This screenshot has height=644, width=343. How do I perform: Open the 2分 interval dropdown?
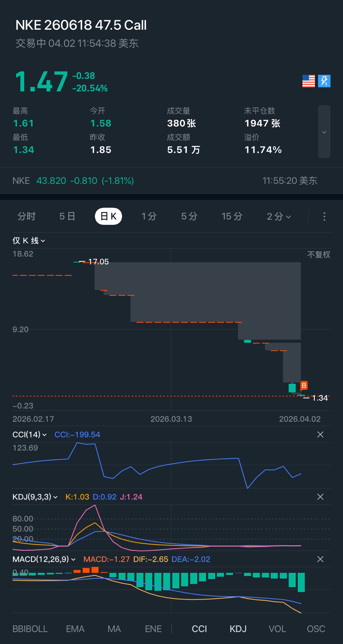coord(279,216)
